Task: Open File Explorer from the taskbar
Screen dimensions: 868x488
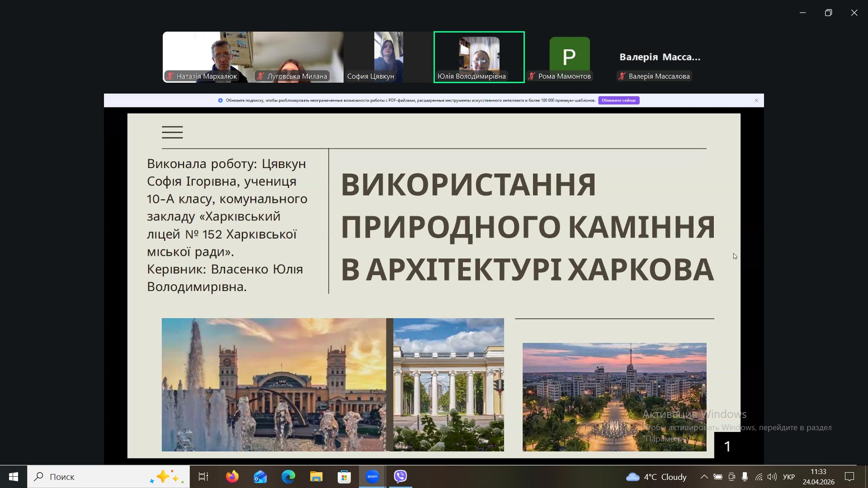Action: [x=316, y=477]
